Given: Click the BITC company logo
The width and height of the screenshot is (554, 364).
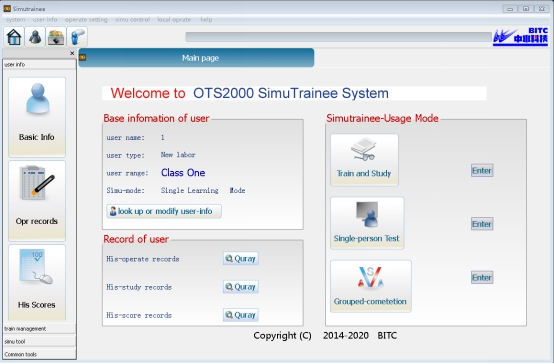Looking at the screenshot, I should click(x=520, y=37).
